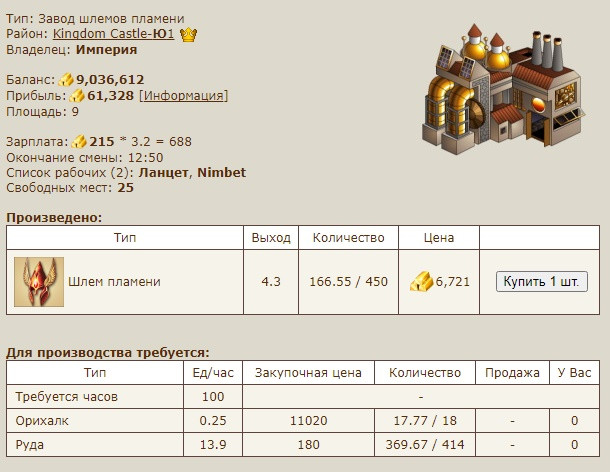Click the Продажа column header
The width and height of the screenshot is (610, 472).
pos(512,373)
